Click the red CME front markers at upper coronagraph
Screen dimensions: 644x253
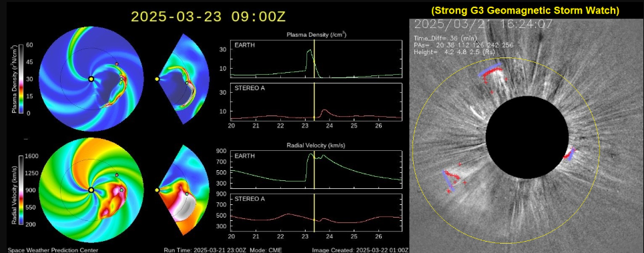(x=493, y=73)
